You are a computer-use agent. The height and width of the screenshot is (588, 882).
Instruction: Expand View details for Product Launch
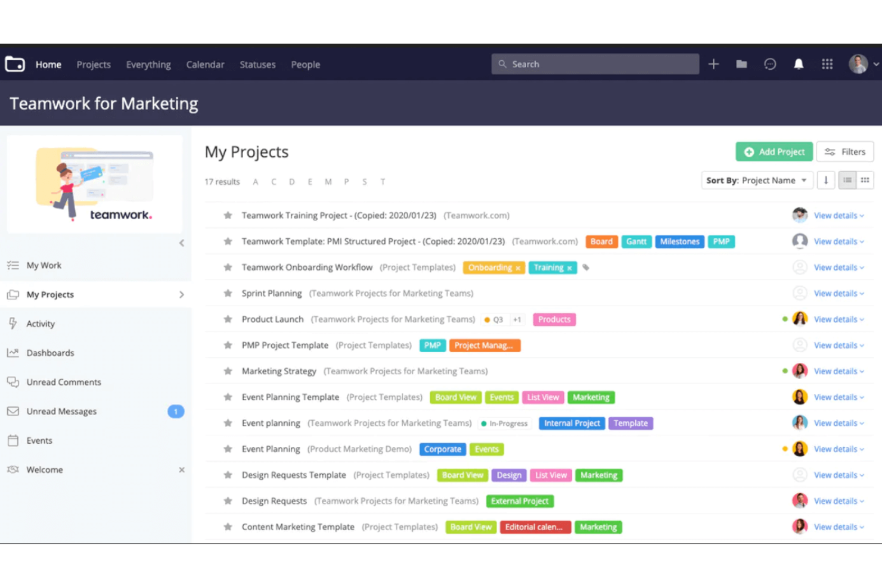click(x=839, y=319)
